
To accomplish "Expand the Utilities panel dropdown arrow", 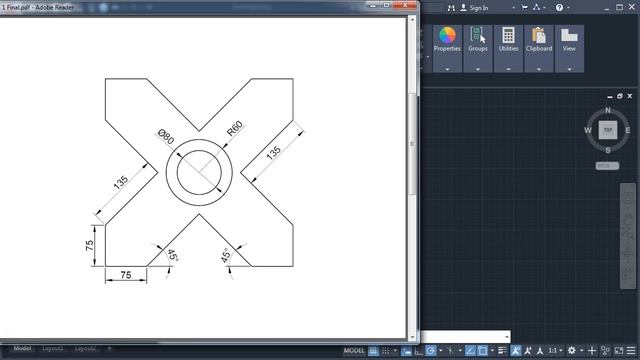I will (508, 69).
